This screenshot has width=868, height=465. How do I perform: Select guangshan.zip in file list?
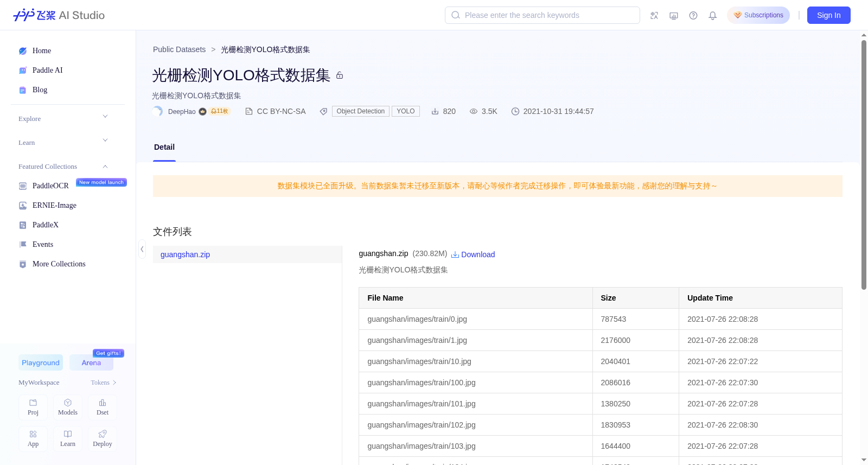247,254
